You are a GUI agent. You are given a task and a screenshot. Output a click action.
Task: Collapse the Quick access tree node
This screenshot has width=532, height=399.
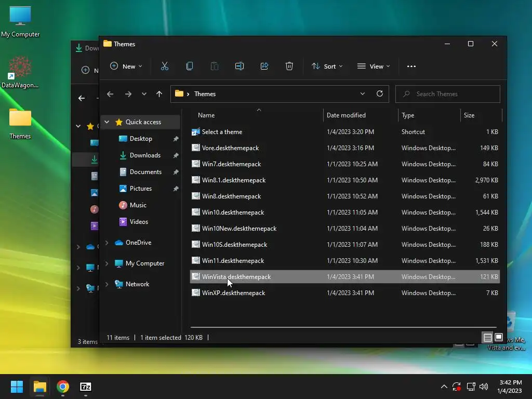coord(107,122)
